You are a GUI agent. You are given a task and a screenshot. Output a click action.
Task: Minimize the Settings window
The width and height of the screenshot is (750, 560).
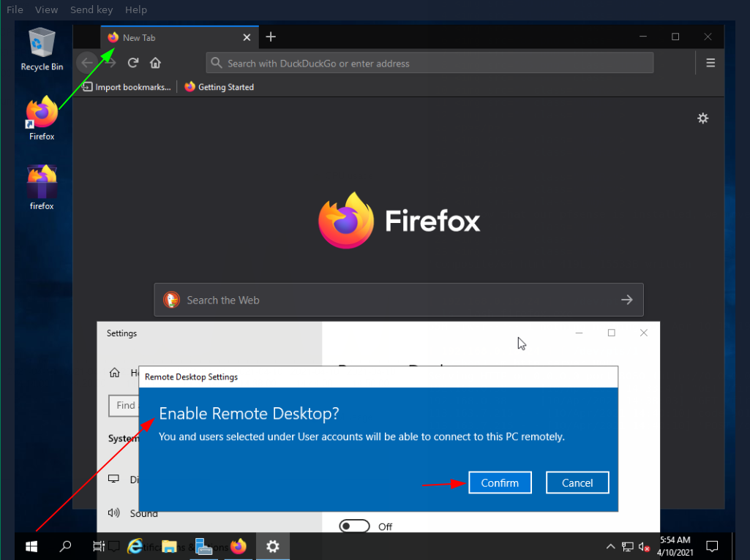(579, 333)
